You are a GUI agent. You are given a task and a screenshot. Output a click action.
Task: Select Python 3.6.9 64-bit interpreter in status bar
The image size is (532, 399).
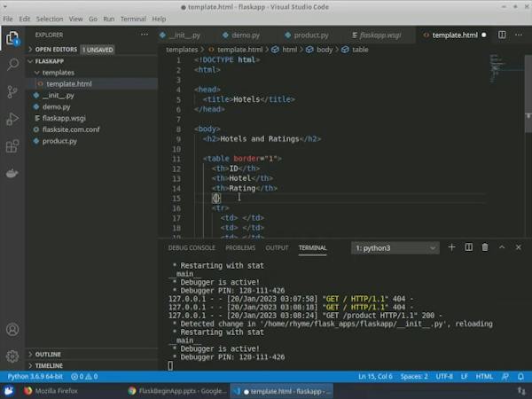[35, 377]
